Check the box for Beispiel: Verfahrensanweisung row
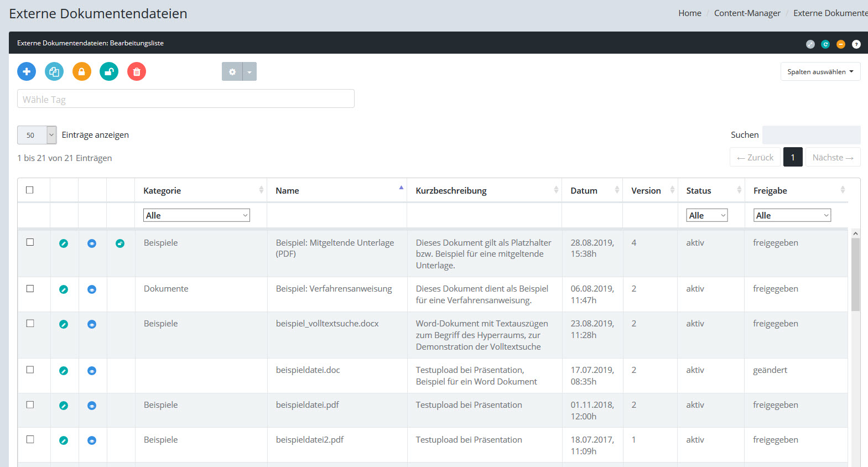 [x=30, y=289]
